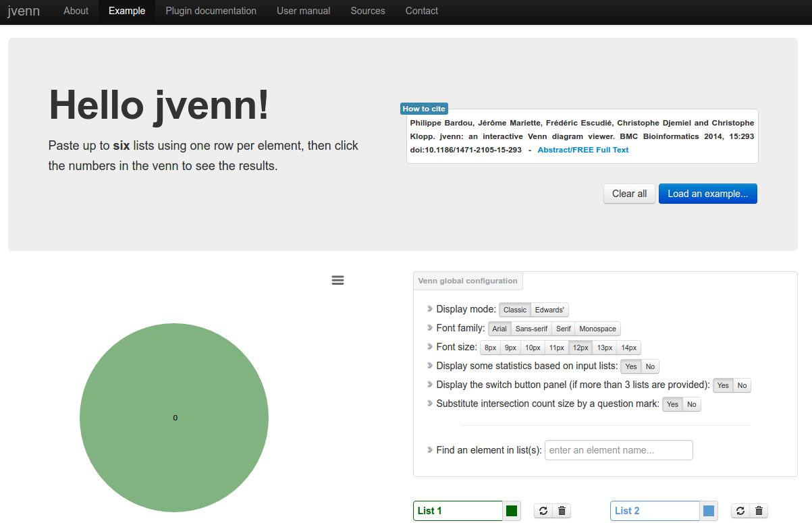Click the How to cite label
This screenshot has height=523, width=812.
pyautogui.click(x=424, y=109)
